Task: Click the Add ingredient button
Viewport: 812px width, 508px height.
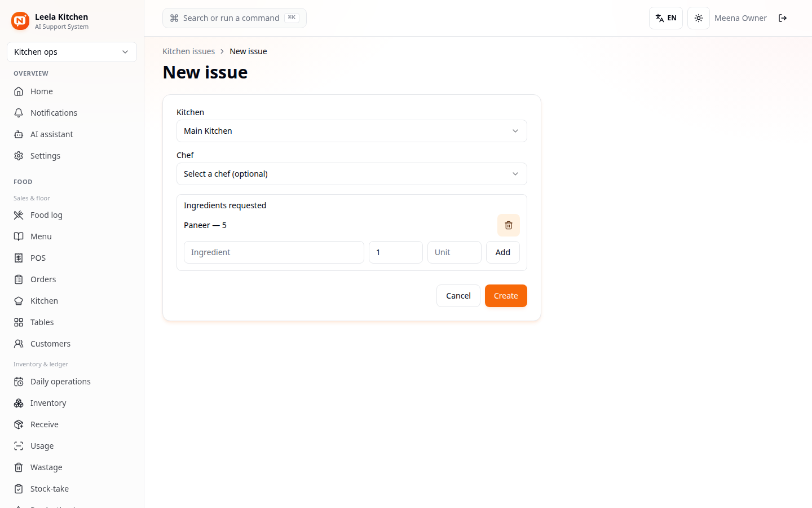Action: 503,252
